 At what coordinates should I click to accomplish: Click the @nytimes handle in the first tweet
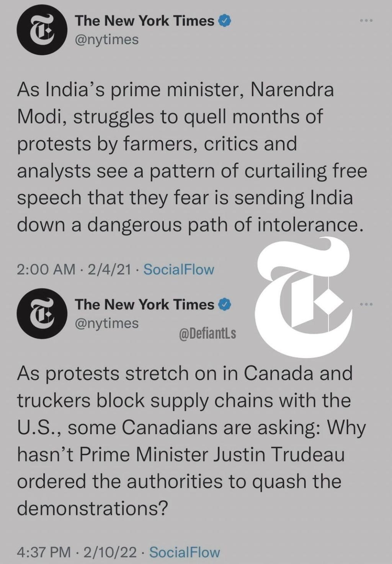pos(107,39)
